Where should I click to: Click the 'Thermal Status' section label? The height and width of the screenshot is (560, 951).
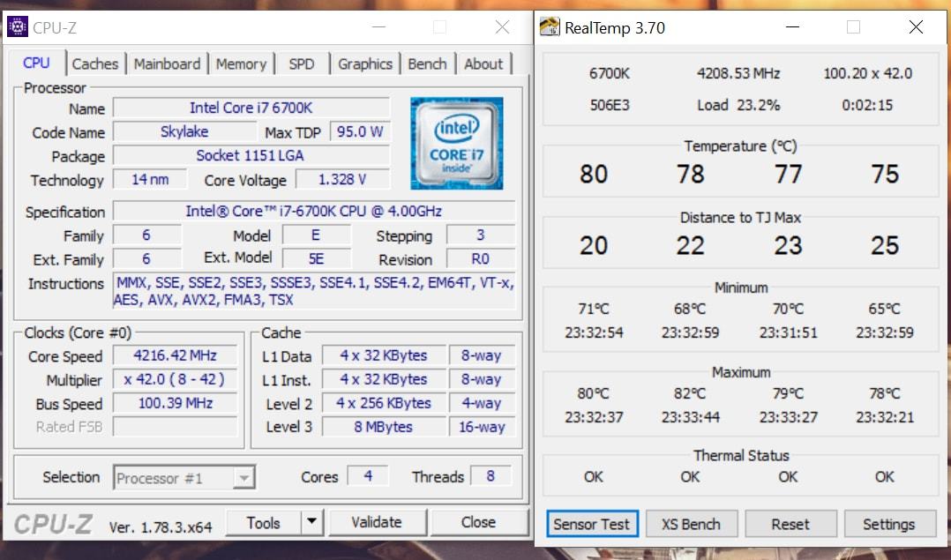(741, 455)
